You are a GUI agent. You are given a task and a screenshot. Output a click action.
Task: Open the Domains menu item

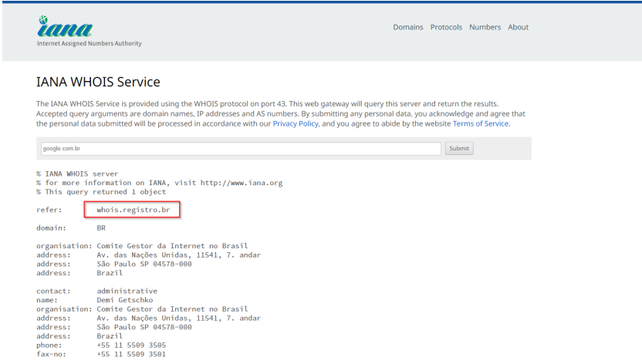(407, 27)
